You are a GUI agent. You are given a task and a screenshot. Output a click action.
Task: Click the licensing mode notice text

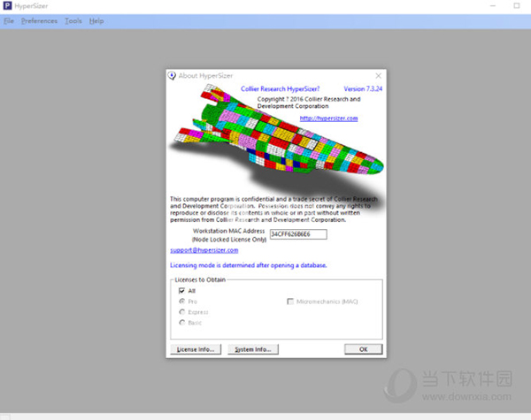click(x=248, y=265)
